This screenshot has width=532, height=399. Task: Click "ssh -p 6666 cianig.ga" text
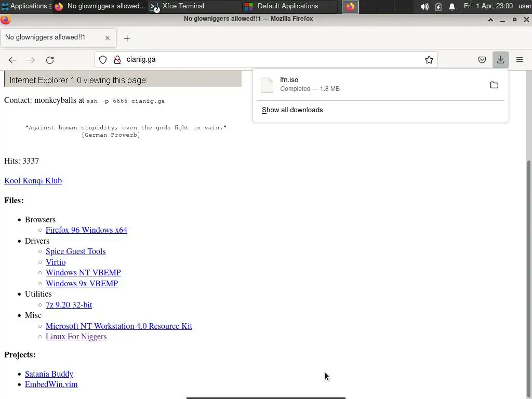point(126,101)
